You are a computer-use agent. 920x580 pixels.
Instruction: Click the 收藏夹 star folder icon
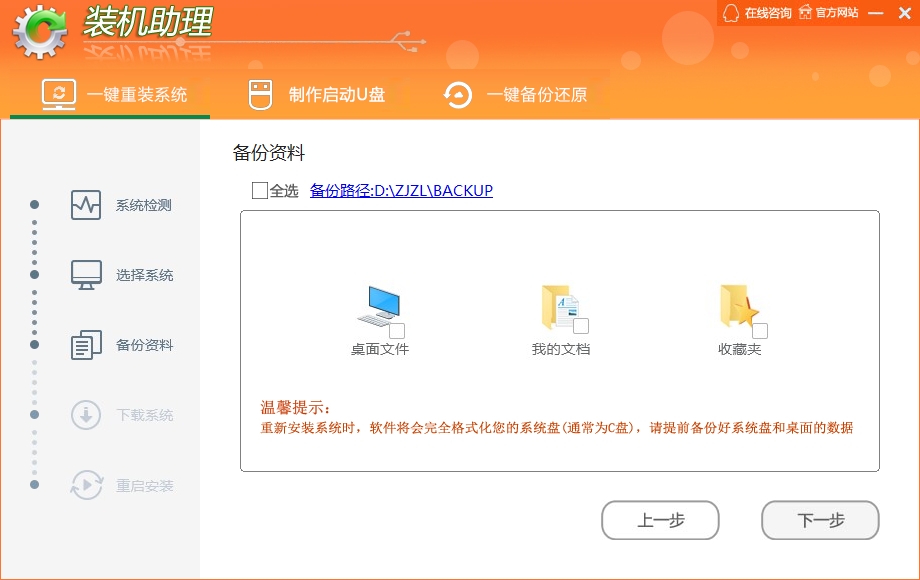pos(739,306)
